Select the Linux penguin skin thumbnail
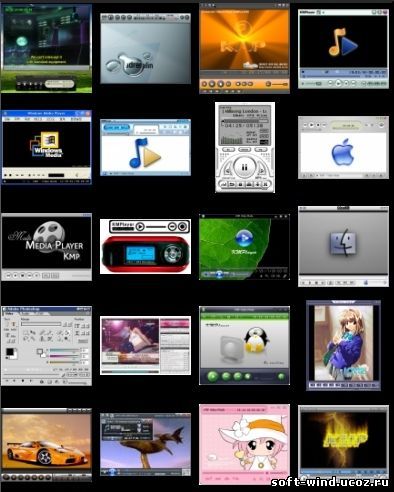The height and width of the screenshot is (492, 394). tap(244, 345)
